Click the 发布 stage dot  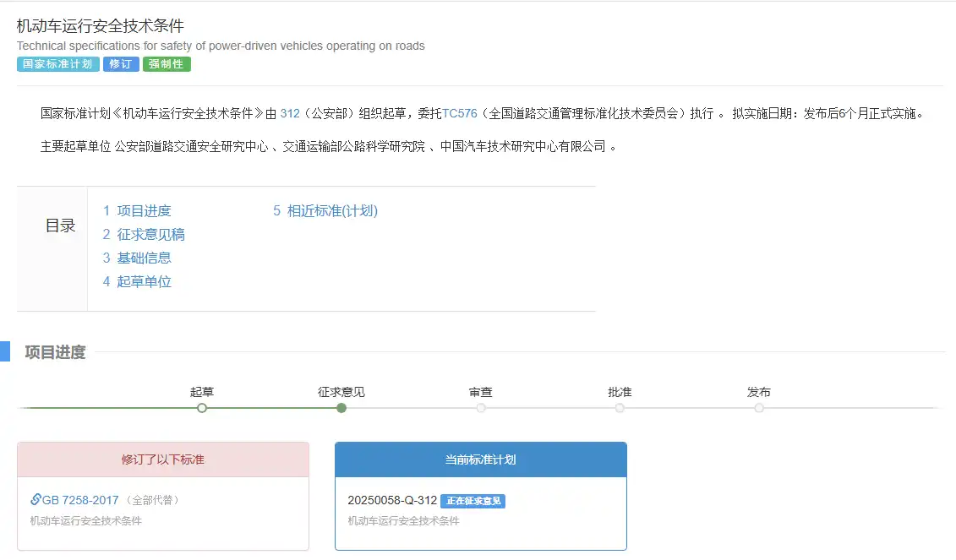point(758,407)
